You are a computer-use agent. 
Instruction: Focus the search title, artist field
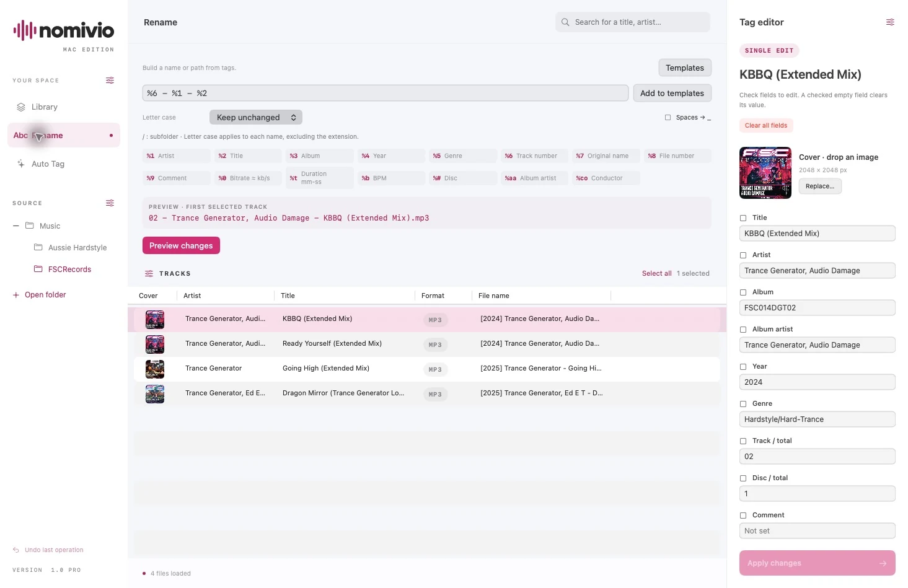tap(633, 22)
